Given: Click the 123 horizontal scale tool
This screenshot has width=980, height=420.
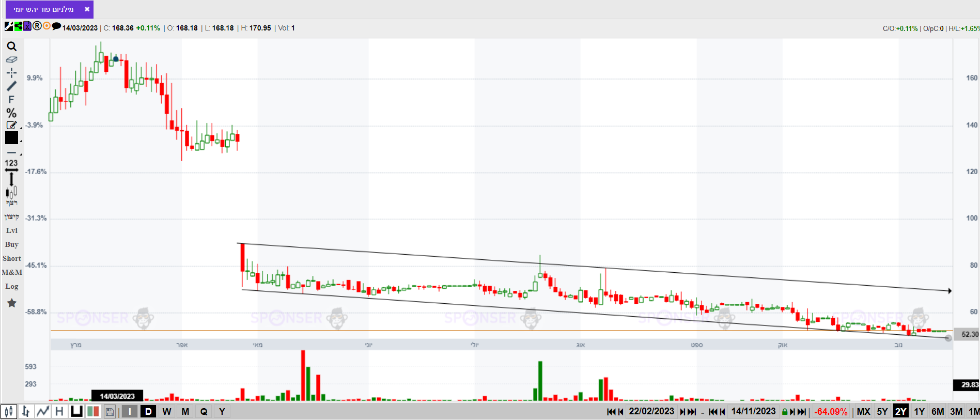Looking at the screenshot, I should coord(11,165).
